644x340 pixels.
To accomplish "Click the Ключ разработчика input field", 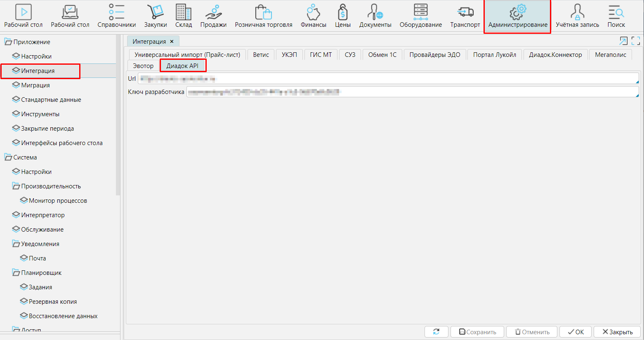I will [413, 92].
